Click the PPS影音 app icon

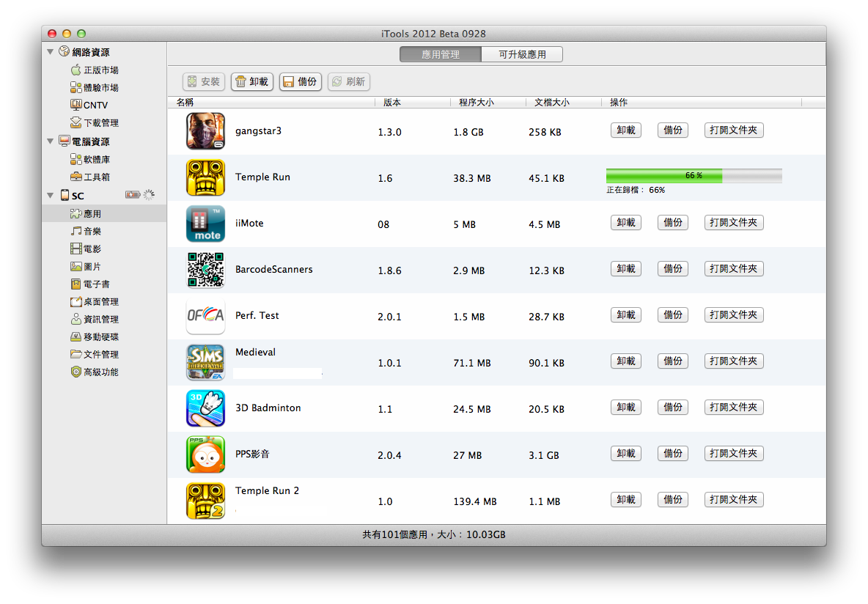click(205, 454)
